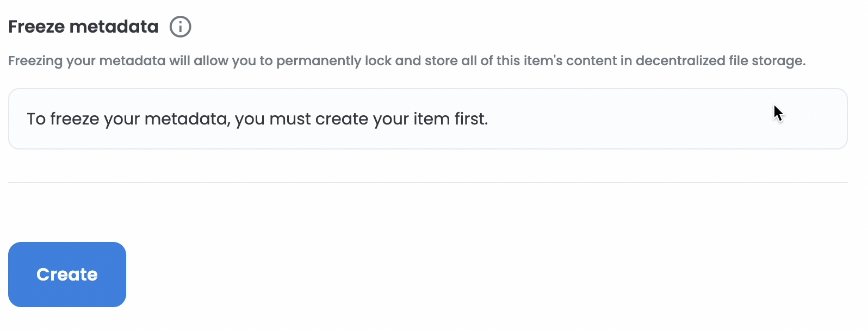Click the horizontal divider line above Create
The height and width of the screenshot is (330, 868).
click(x=427, y=183)
